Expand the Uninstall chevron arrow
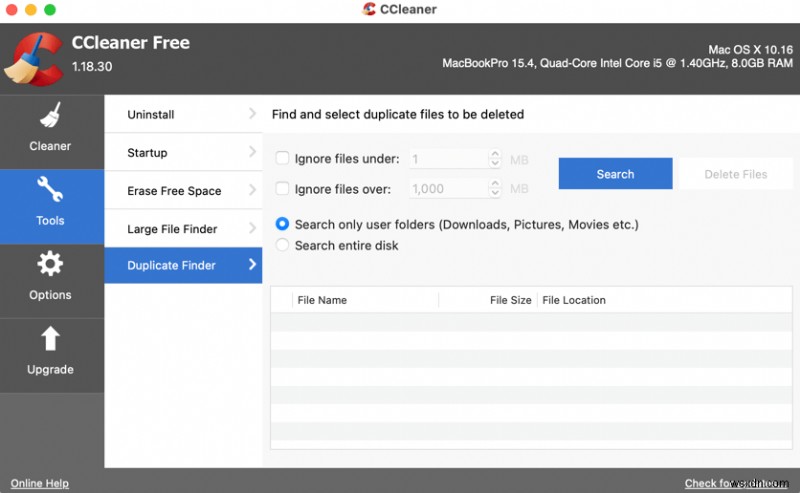800x493 pixels. coord(252,113)
